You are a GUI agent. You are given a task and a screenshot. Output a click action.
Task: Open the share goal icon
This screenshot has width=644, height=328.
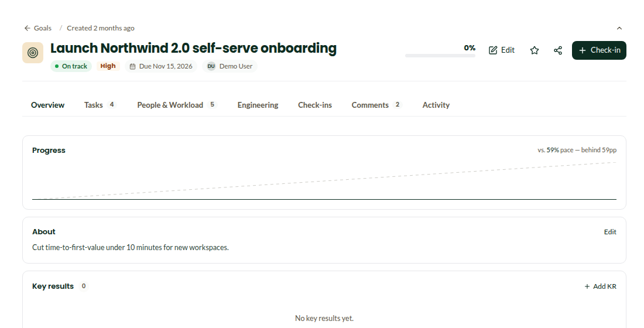point(558,50)
